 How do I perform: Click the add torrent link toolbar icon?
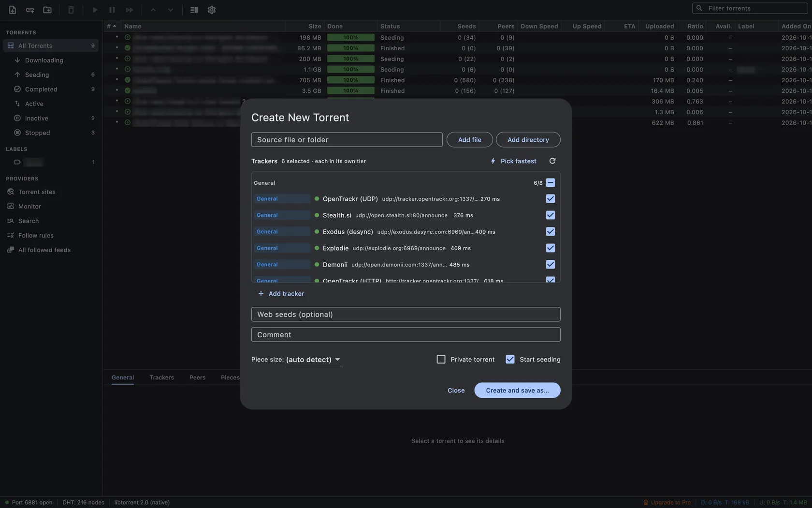[x=30, y=10]
